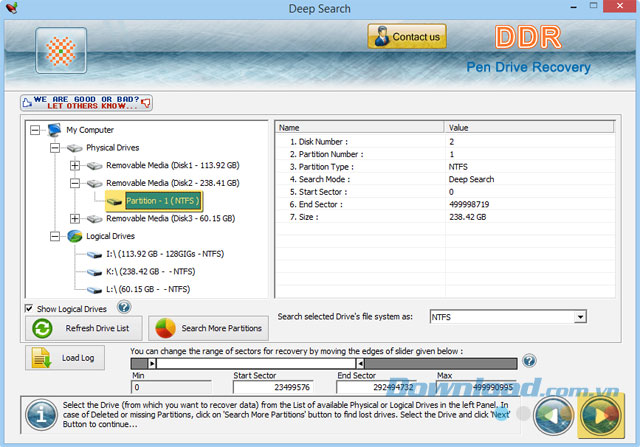Click the Max value field
Viewport: 640px width, 447px height.
[476, 387]
